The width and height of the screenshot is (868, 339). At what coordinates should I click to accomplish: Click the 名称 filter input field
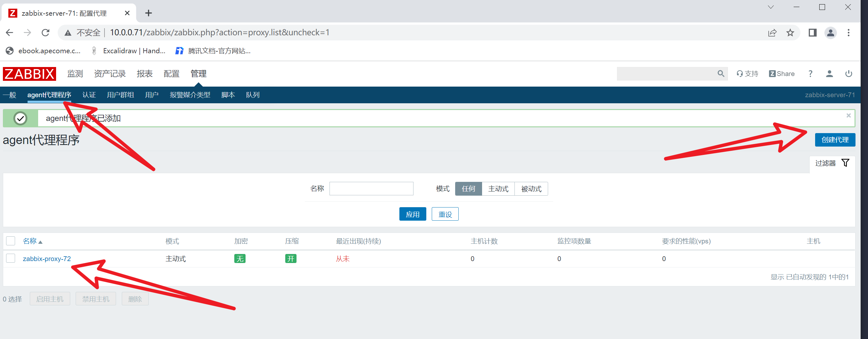coord(371,189)
